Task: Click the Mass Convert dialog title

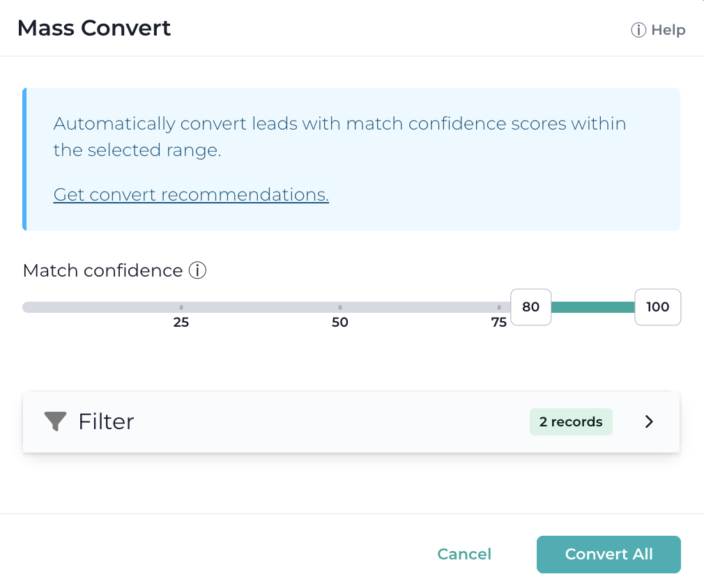Action: 94,28
